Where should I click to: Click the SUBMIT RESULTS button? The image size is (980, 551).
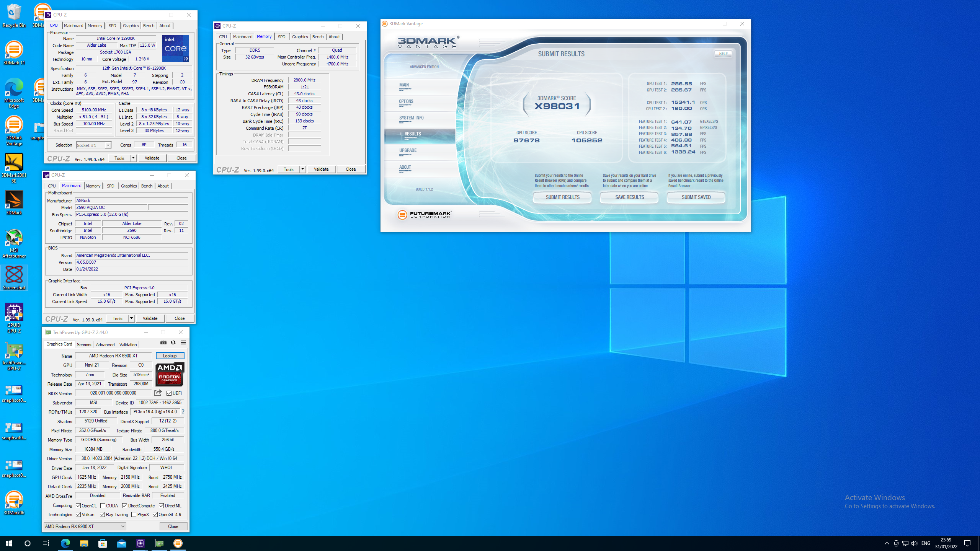click(562, 197)
